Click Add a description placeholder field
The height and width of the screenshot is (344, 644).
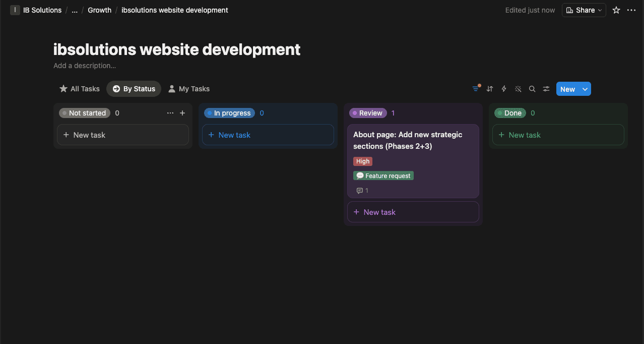coord(84,65)
